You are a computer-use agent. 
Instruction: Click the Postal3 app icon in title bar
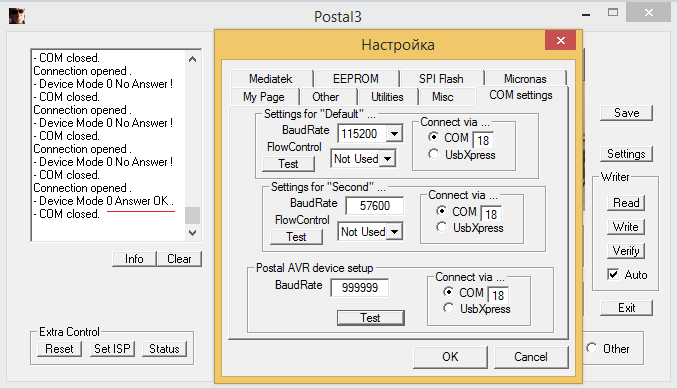coord(17,16)
